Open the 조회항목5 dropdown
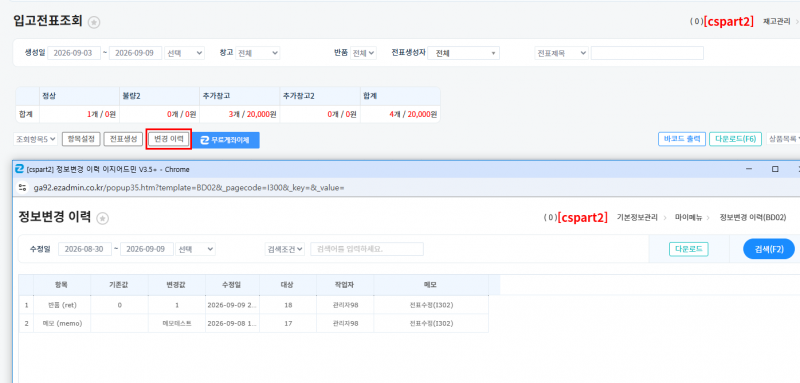Image resolution: width=800 pixels, height=383 pixels. [x=35, y=139]
